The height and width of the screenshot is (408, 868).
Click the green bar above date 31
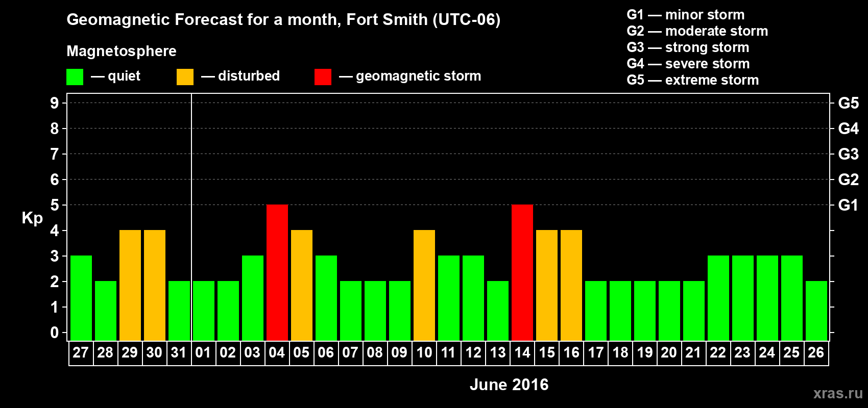tap(179, 311)
